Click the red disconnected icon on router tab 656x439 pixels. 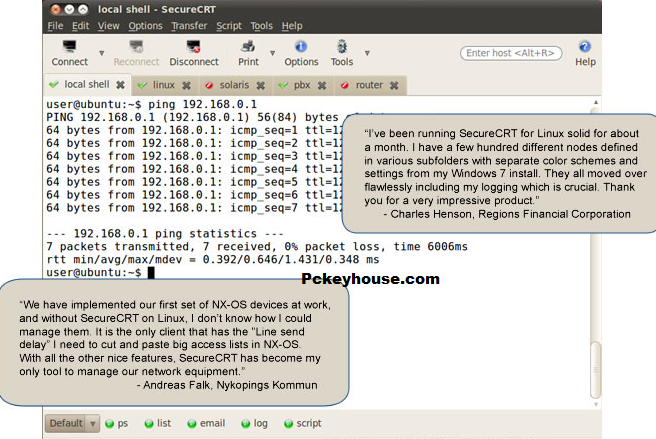[x=345, y=85]
